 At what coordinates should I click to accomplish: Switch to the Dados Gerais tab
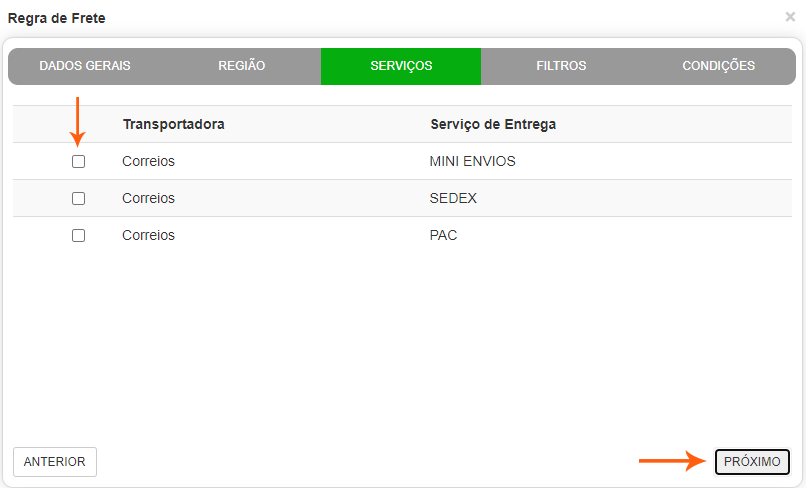pyautogui.click(x=85, y=66)
